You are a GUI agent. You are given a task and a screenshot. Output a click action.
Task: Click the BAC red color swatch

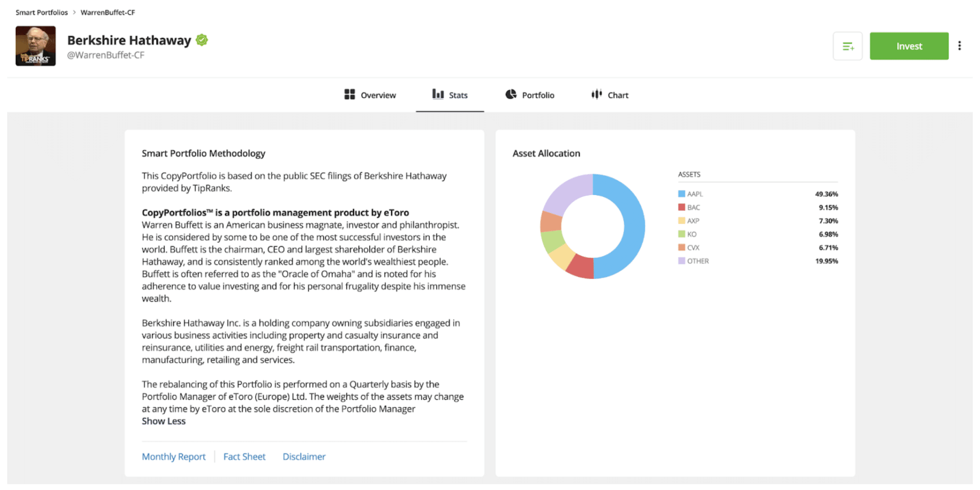pyautogui.click(x=681, y=207)
